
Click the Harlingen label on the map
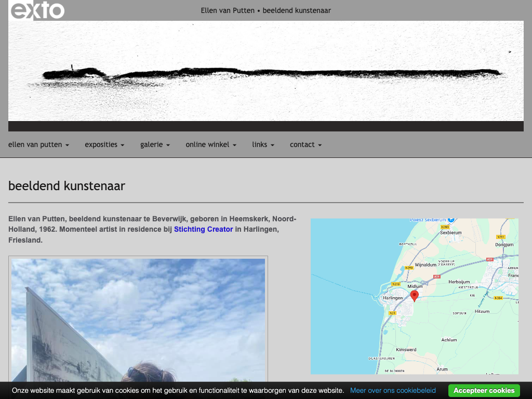point(393,298)
